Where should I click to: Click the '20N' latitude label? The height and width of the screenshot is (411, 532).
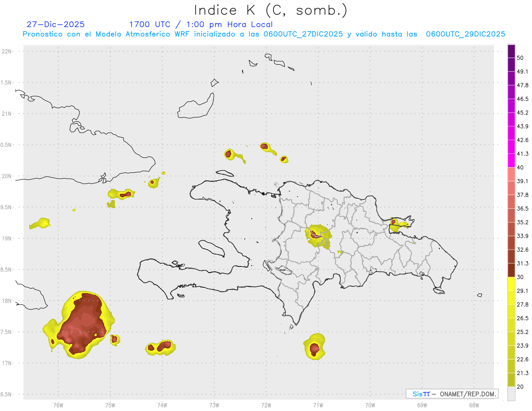click(7, 176)
